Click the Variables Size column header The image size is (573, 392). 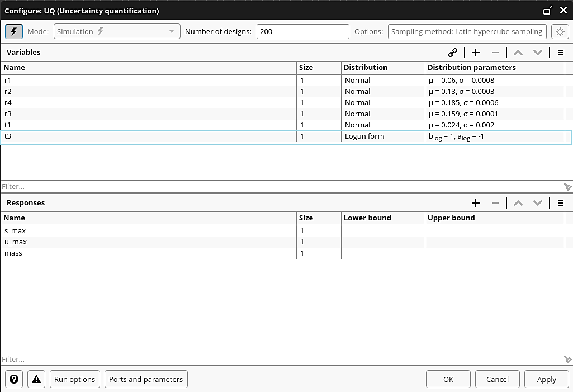click(319, 68)
